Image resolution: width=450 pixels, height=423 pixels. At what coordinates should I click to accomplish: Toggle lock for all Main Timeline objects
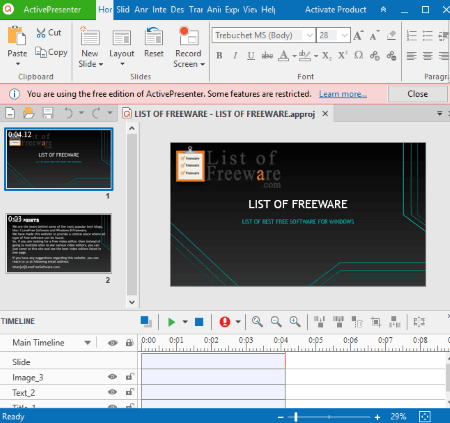coord(129,342)
